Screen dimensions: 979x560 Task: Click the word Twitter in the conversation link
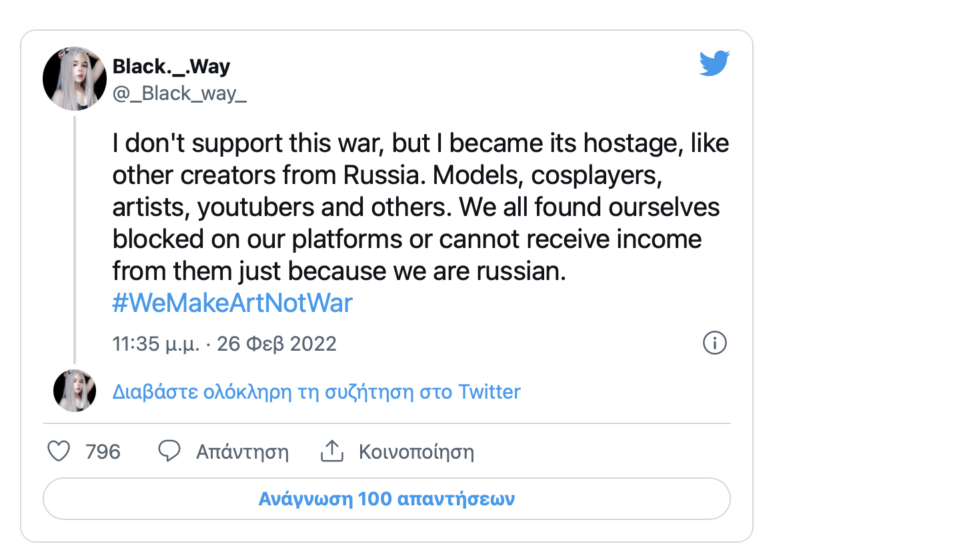pos(490,392)
